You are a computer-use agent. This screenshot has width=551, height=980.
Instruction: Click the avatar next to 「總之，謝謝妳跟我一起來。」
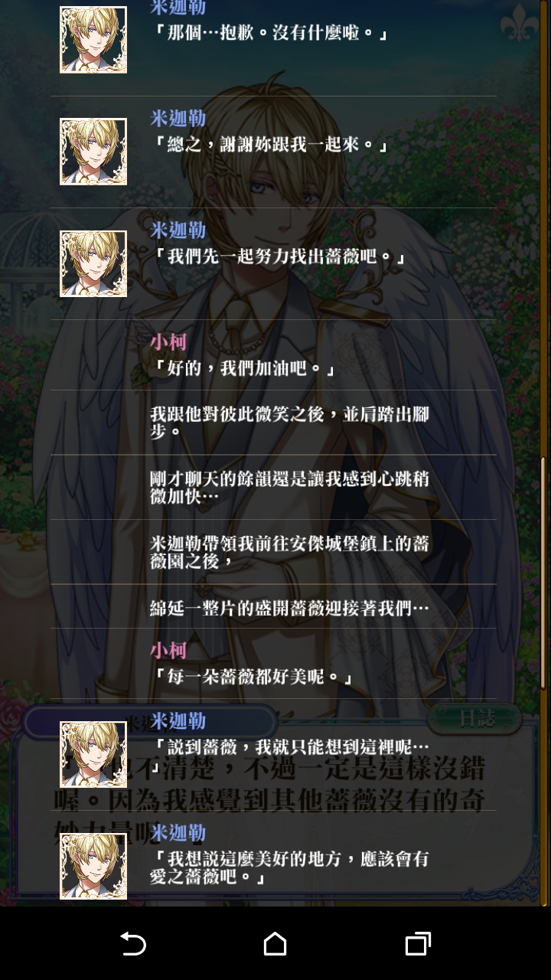click(x=93, y=152)
